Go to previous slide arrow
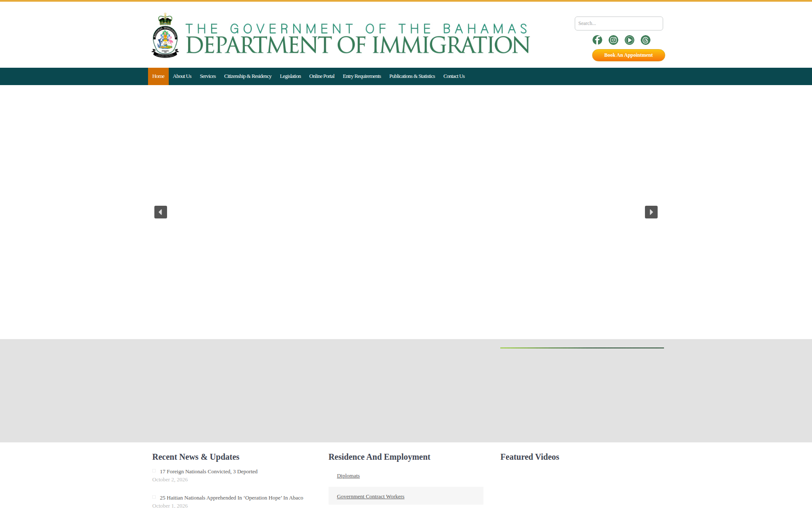Viewport: 812px width, 508px height. 161,212
